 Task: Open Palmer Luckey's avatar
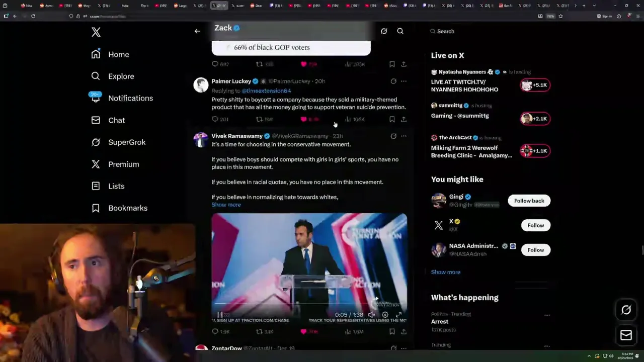pos(201,84)
